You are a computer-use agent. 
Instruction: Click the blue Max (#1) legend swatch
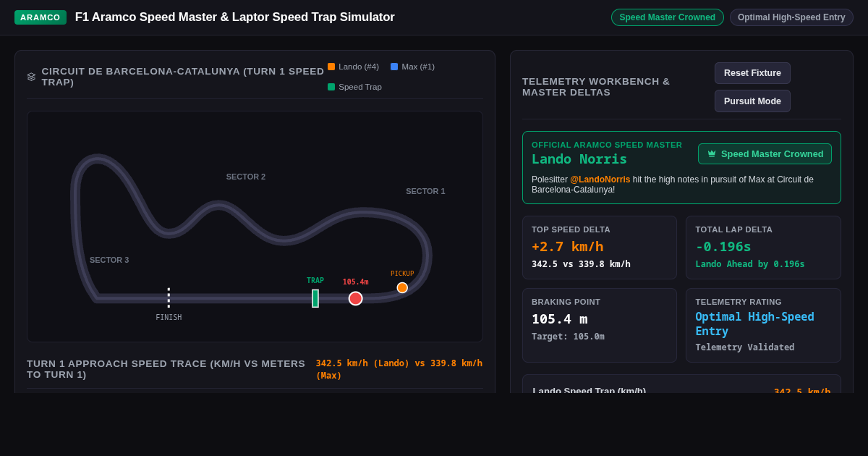tap(394, 67)
